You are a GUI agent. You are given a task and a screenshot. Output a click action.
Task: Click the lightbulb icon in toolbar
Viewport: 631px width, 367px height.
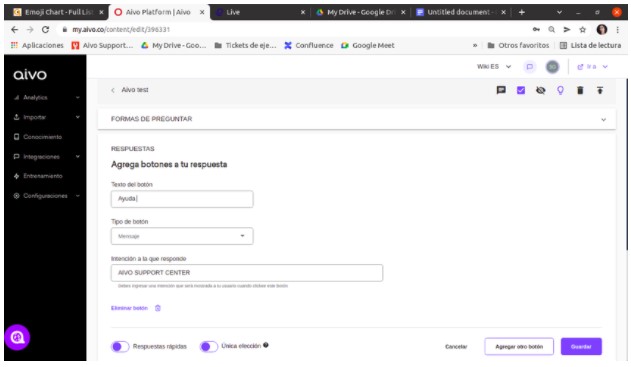tap(560, 90)
